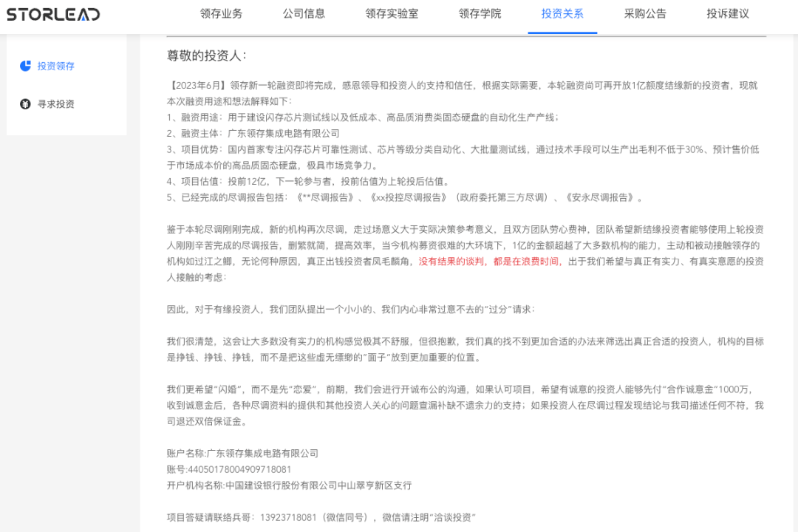Select 投资领存 in the sidebar
798x532 pixels.
(x=56, y=66)
